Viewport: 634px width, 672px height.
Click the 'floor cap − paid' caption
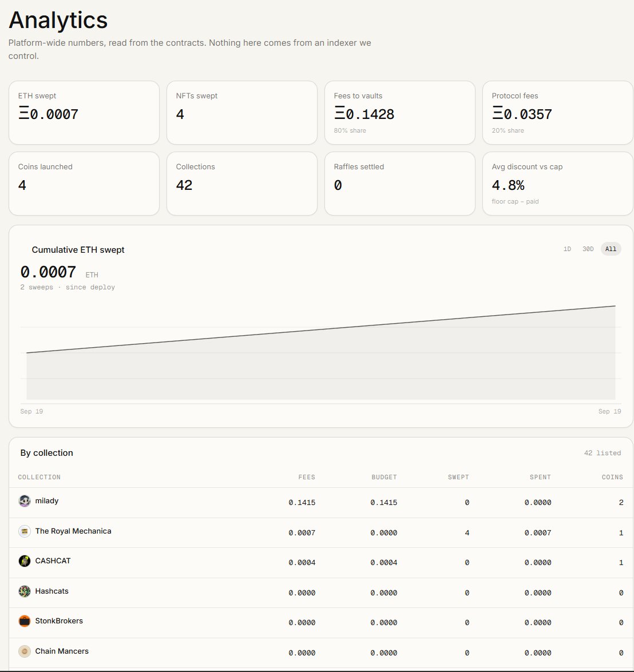515,201
